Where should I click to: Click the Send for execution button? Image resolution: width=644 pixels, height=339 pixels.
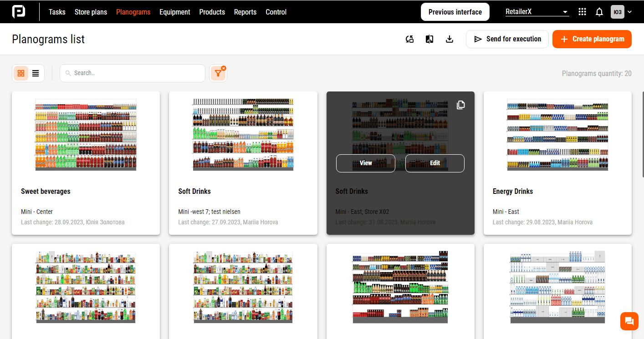point(508,39)
